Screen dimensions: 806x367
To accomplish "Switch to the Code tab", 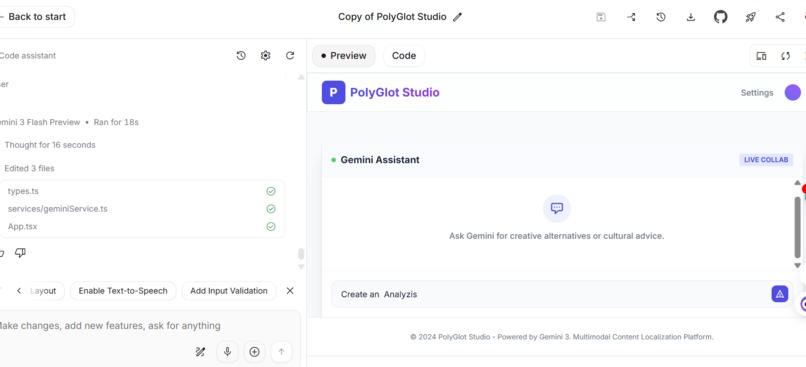I will pyautogui.click(x=404, y=56).
